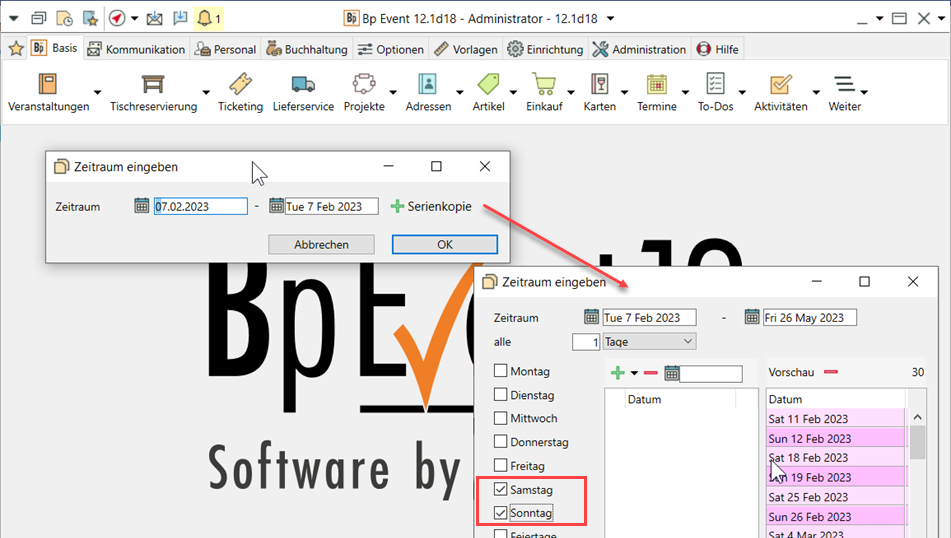Select the Einkauf shopping cart icon

(544, 84)
